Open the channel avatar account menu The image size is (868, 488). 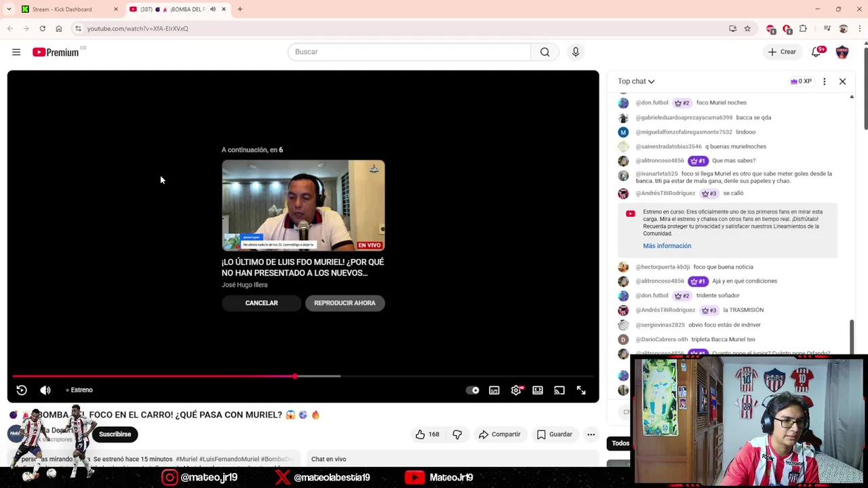[842, 52]
